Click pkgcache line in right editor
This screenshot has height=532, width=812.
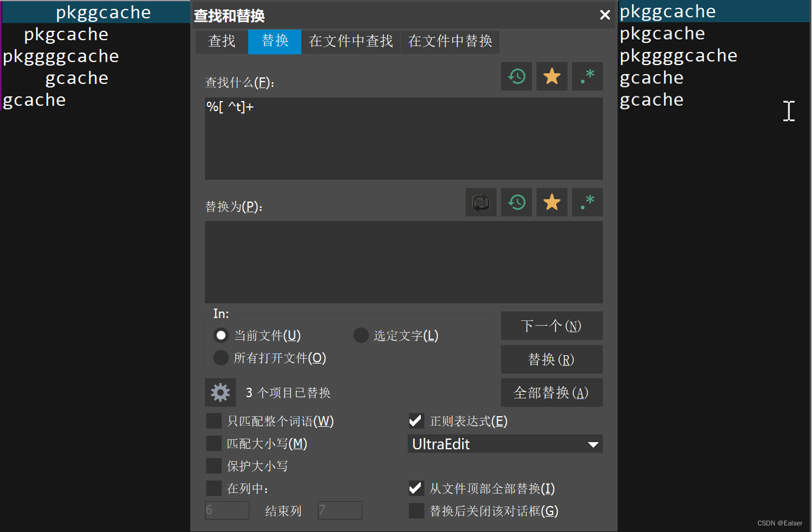pos(662,34)
